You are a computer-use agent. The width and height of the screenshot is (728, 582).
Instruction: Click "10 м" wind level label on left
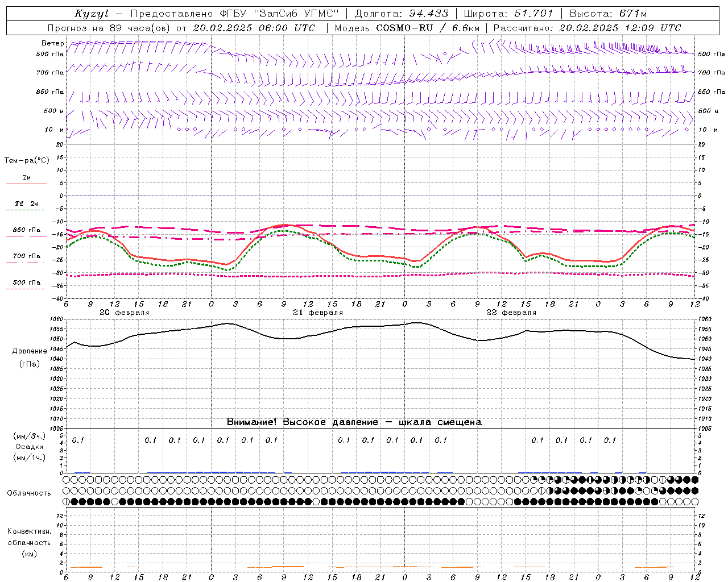(x=55, y=130)
